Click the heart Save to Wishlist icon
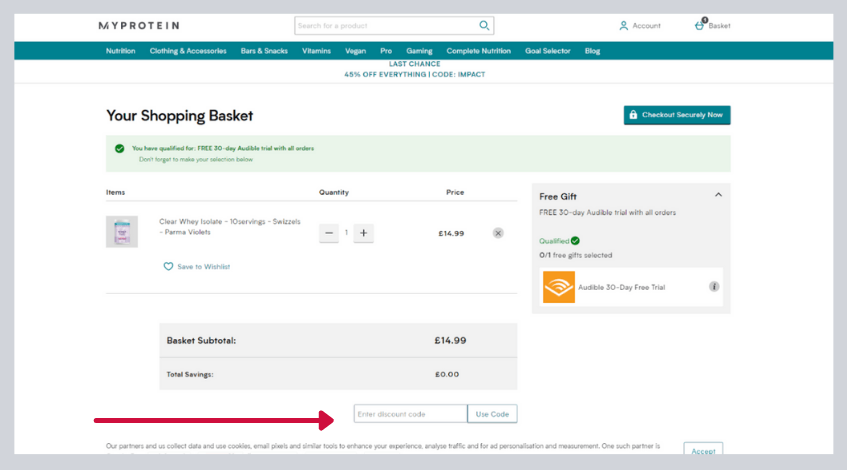The width and height of the screenshot is (847, 470). [168, 267]
